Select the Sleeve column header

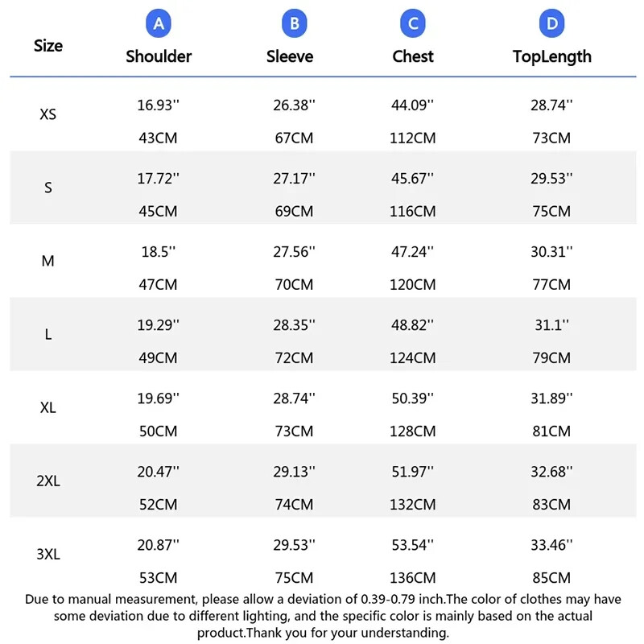pos(290,56)
